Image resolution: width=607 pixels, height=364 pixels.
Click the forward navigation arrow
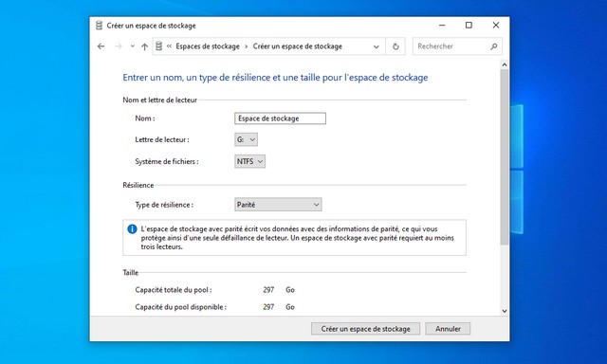(x=119, y=46)
